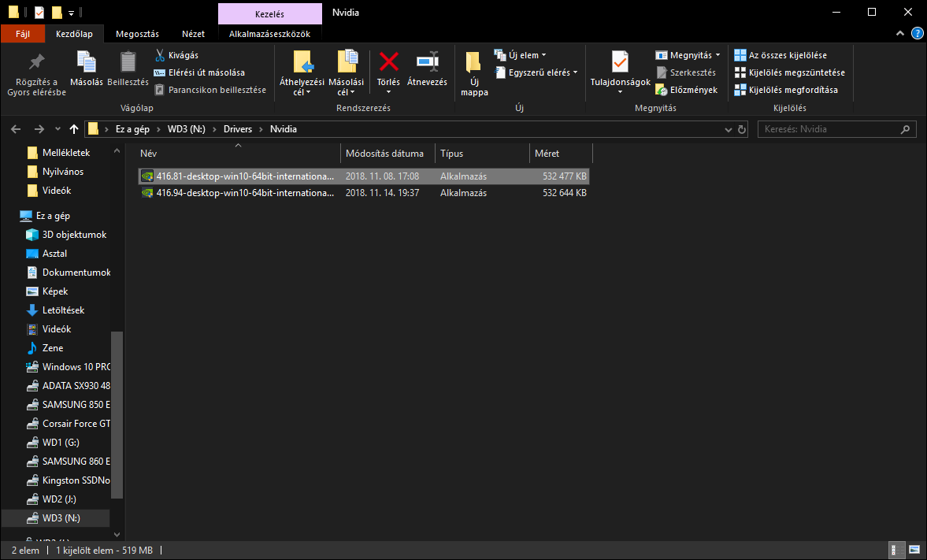This screenshot has width=927, height=560.
Task: Sort by Méret column header
Action: click(x=561, y=153)
